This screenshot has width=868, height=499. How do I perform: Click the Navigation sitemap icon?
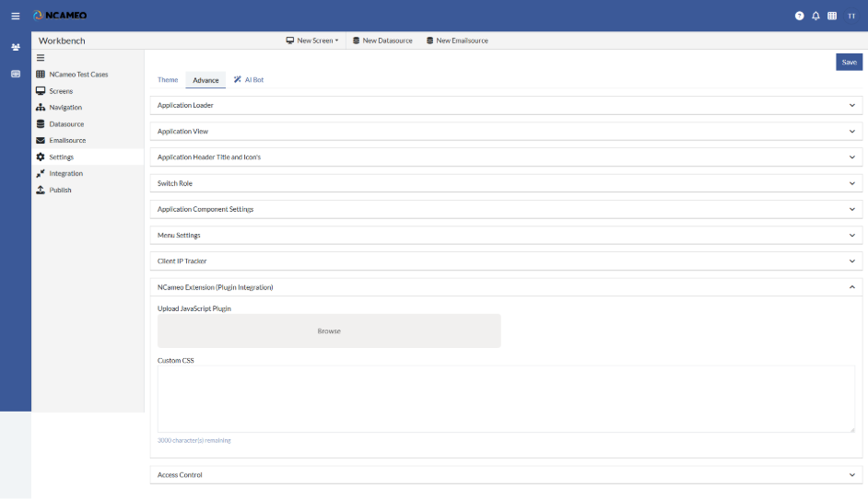pyautogui.click(x=41, y=108)
